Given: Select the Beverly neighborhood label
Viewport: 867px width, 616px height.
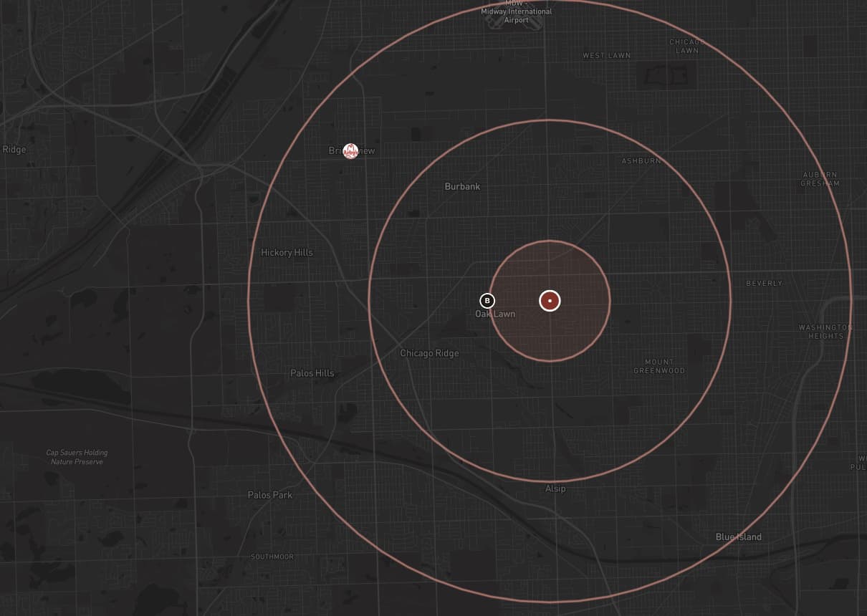Looking at the screenshot, I should [x=765, y=284].
